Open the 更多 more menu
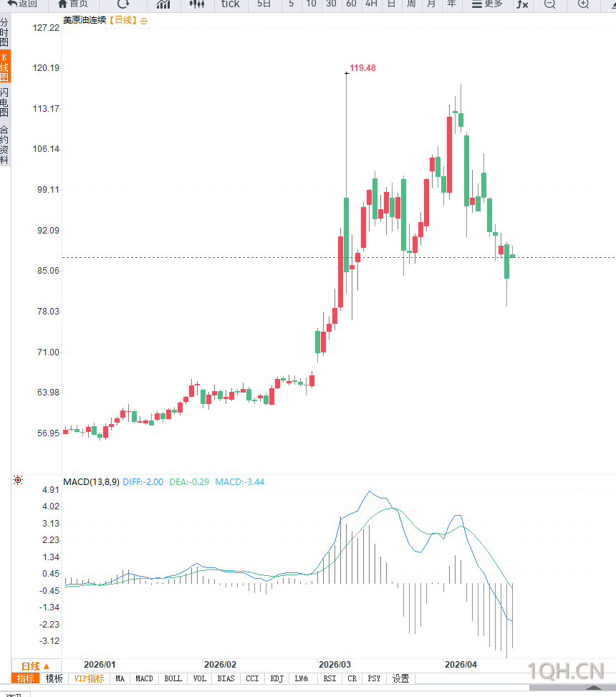The image size is (616, 697). 487,4
